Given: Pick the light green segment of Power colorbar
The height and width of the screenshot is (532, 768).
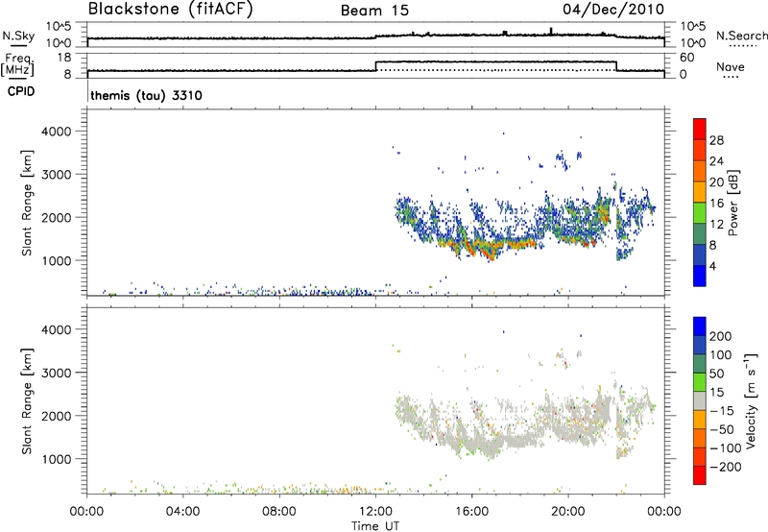Looking at the screenshot, I should point(700,212).
